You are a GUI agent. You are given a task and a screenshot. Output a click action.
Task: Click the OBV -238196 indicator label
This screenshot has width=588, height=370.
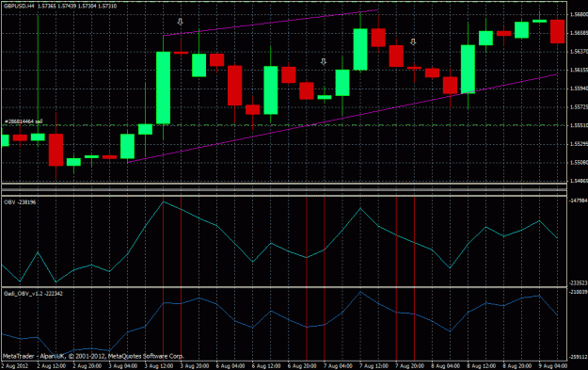pos(20,202)
